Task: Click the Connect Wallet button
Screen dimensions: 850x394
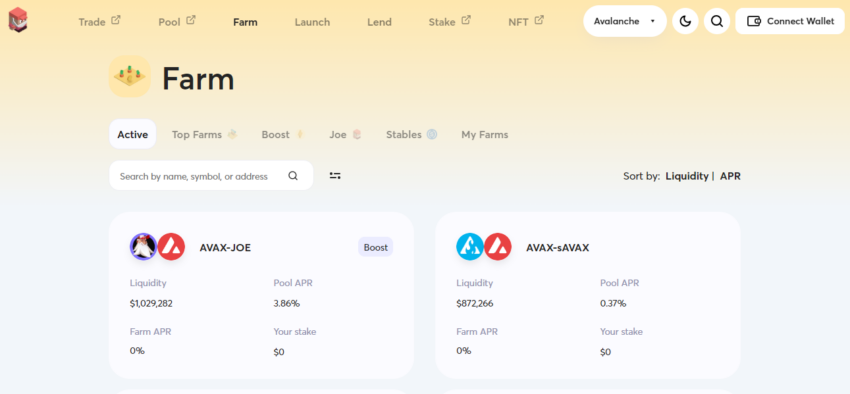Action: pyautogui.click(x=790, y=21)
